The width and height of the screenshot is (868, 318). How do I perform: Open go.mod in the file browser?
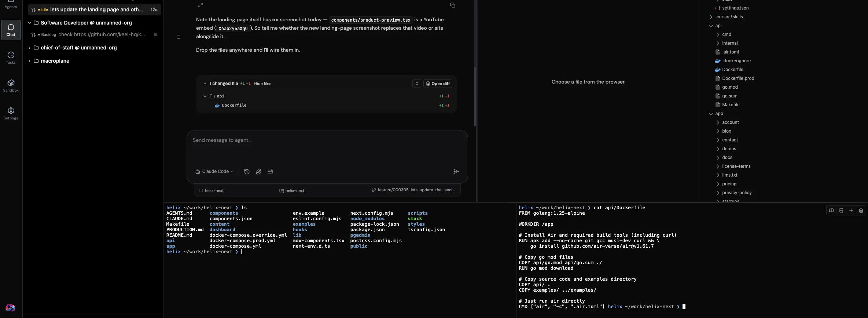(x=730, y=87)
